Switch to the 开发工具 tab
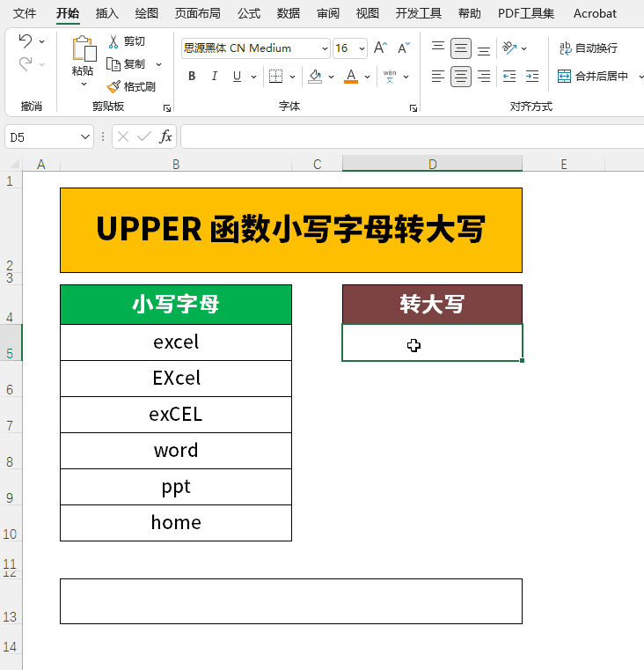This screenshot has height=670, width=644. [419, 14]
